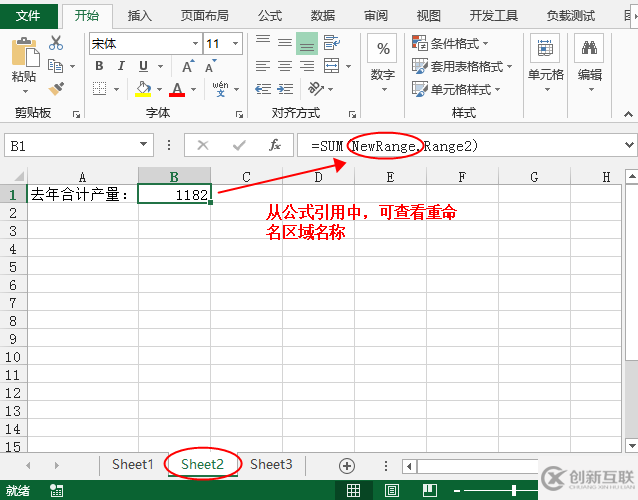Open 单元格样式 cell styles
Screen dimensions: 638x500
456,89
